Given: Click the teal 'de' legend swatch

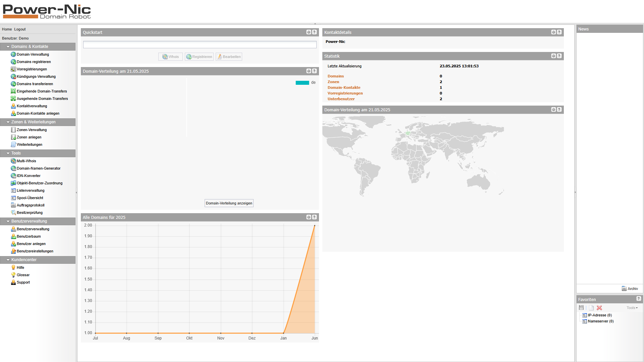Looking at the screenshot, I should 302,83.
